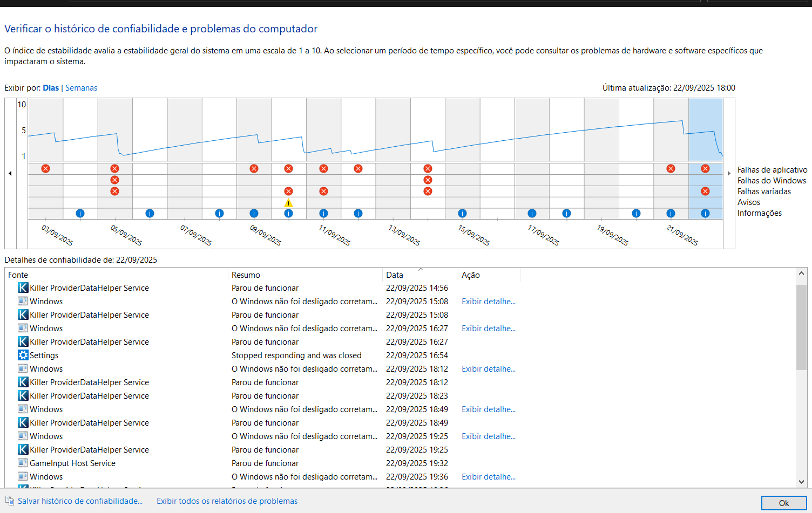Select the information icon in the highlighted day column

point(705,213)
